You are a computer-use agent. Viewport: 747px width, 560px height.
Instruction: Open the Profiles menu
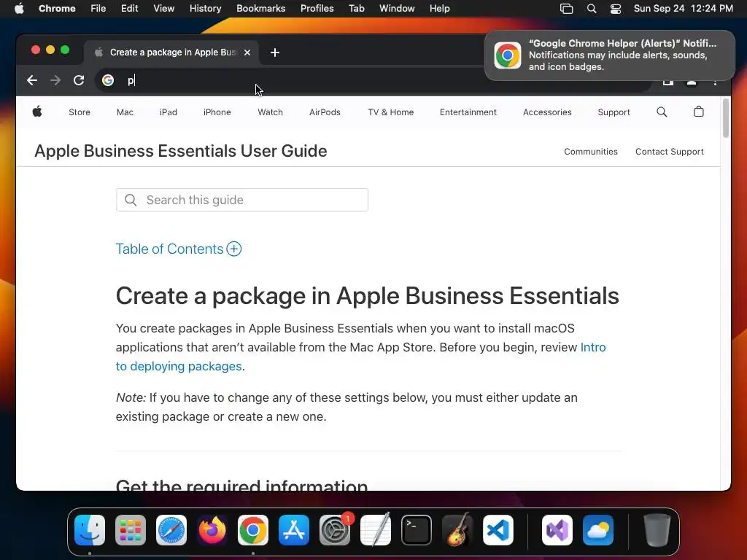tap(317, 8)
